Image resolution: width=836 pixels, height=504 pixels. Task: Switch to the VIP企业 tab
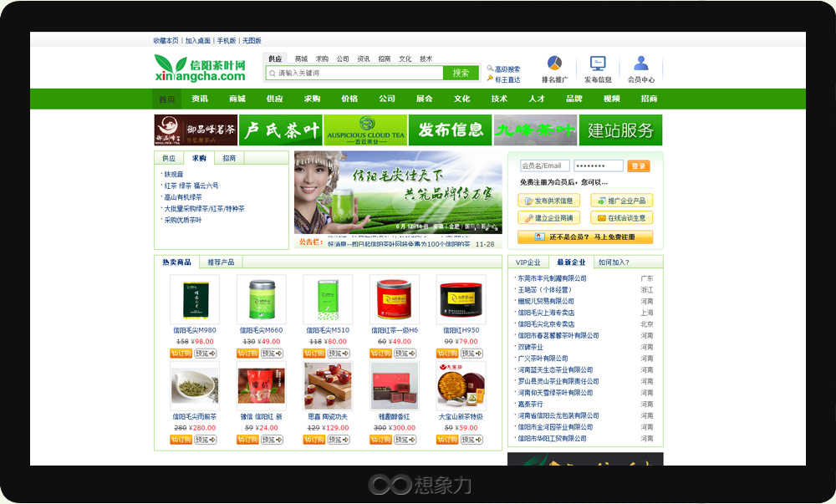(x=528, y=262)
